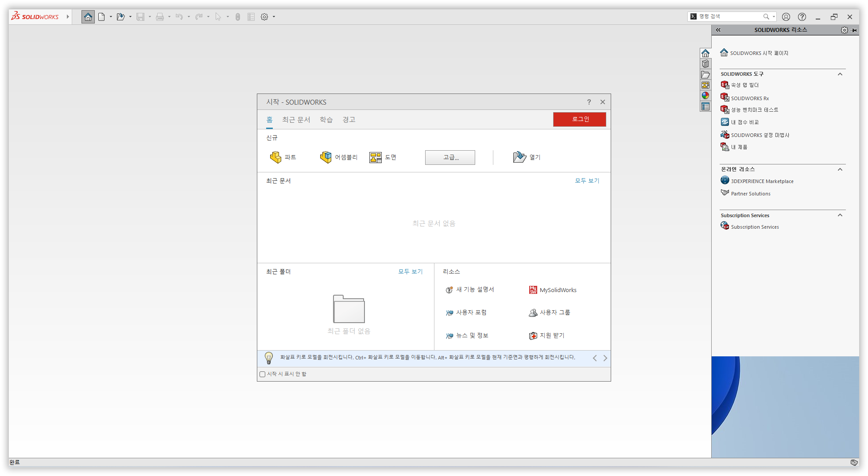The image size is (868, 476).
Task: Click the Home toolbar icon
Action: 88,17
